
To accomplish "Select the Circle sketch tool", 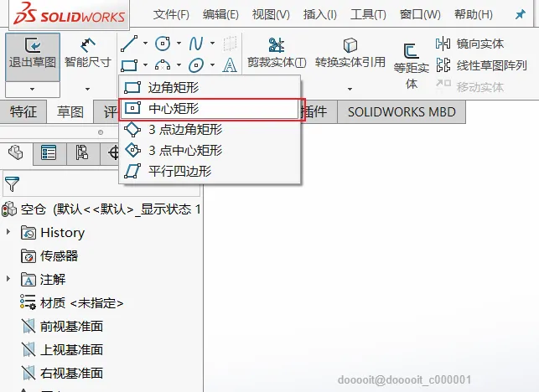I will pos(163,44).
